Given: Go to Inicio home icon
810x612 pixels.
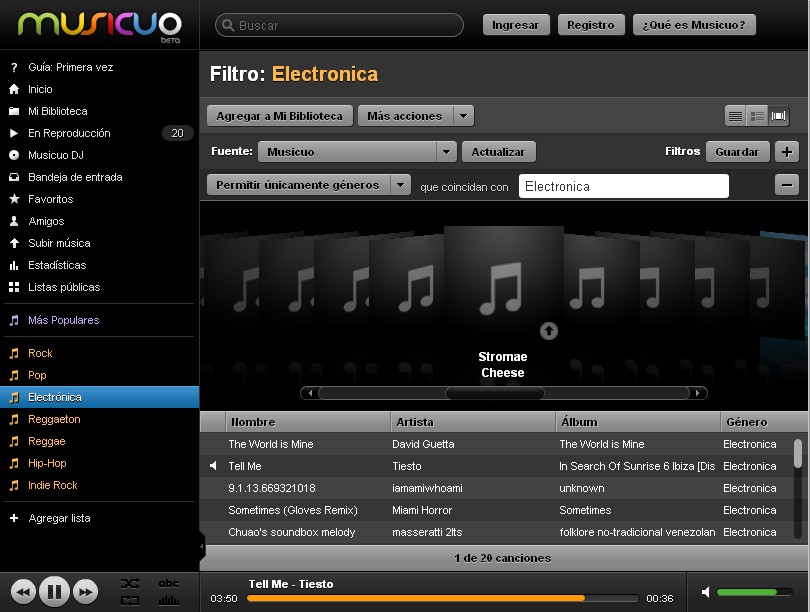Looking at the screenshot, I should [14, 89].
